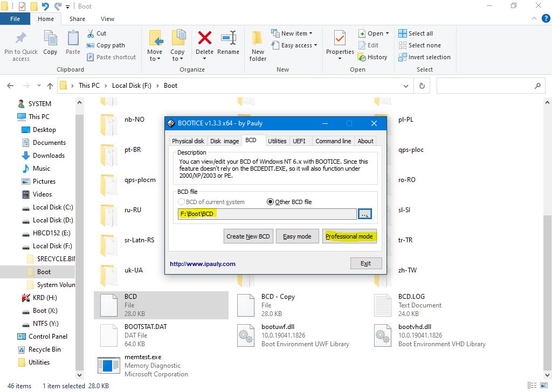Screen dimensions: 552x392
Task: Click the Paste clipboard icon
Action: 73,39
